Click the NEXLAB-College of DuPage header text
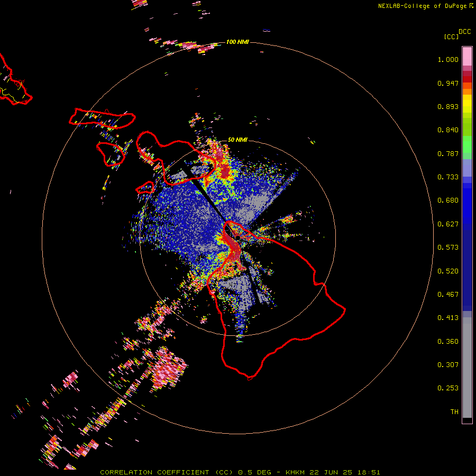The height and width of the screenshot is (476, 476). [422, 6]
